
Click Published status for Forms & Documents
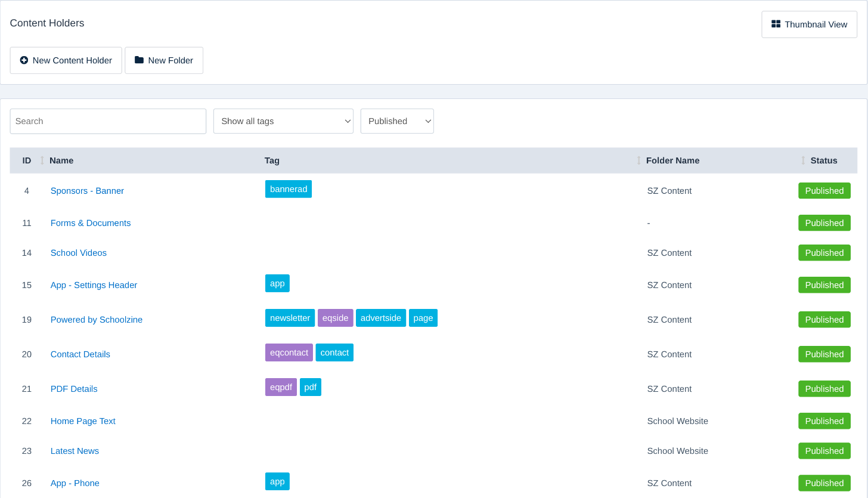tap(824, 223)
